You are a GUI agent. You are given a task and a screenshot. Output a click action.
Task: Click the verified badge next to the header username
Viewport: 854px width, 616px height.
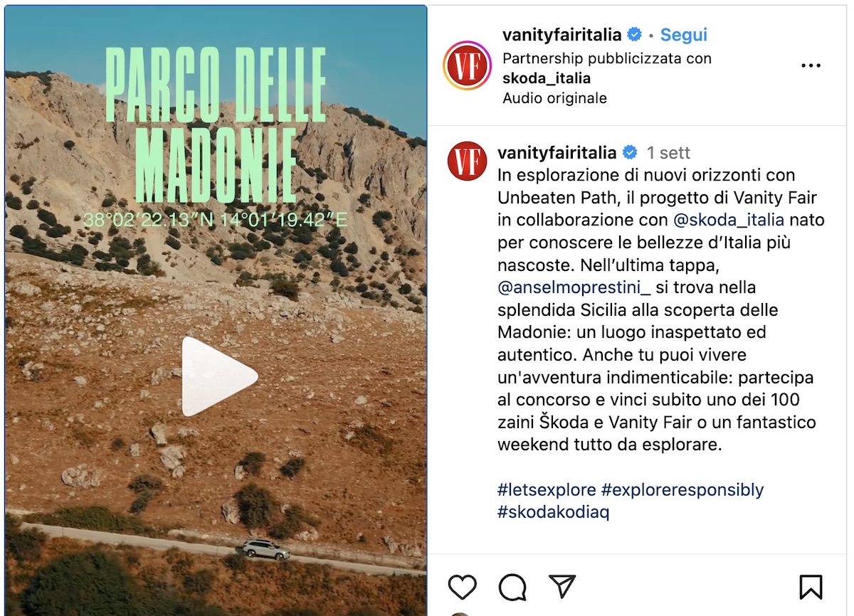click(x=634, y=34)
